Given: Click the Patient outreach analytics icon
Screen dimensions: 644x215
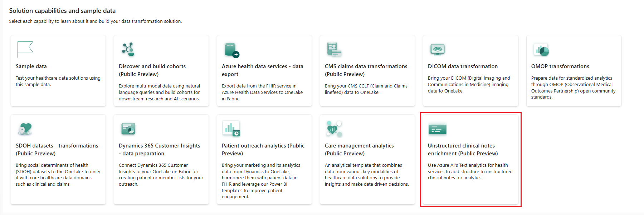Looking at the screenshot, I should point(231,129).
